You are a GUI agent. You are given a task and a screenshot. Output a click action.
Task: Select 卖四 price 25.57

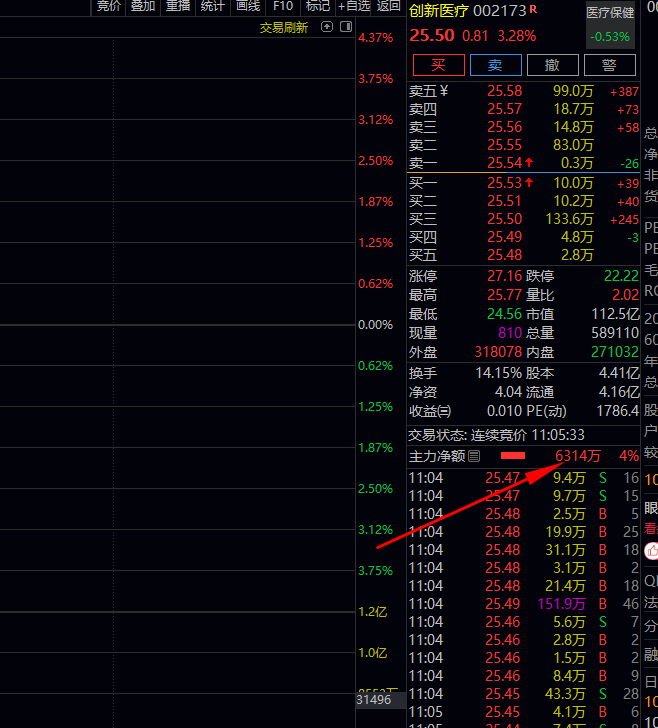tap(504, 109)
